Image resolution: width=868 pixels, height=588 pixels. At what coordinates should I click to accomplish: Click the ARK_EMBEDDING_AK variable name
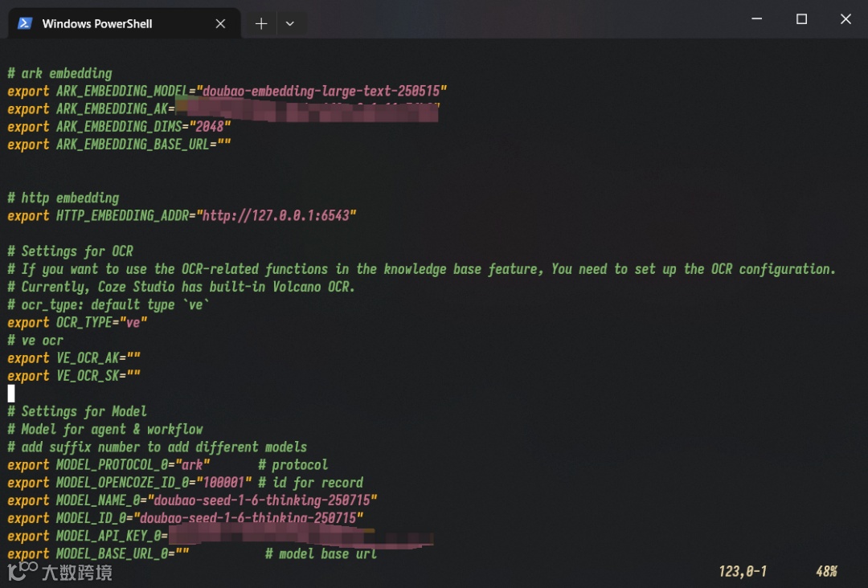[x=112, y=109]
